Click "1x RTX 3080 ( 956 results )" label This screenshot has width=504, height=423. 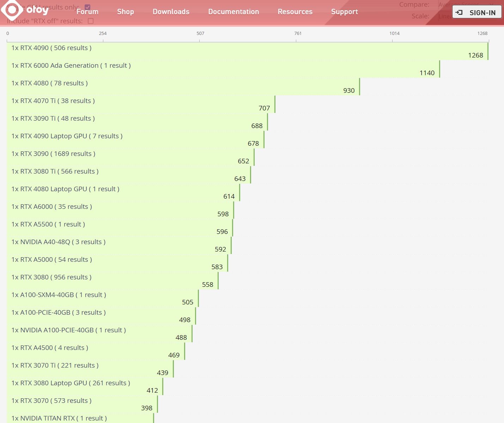coord(51,277)
